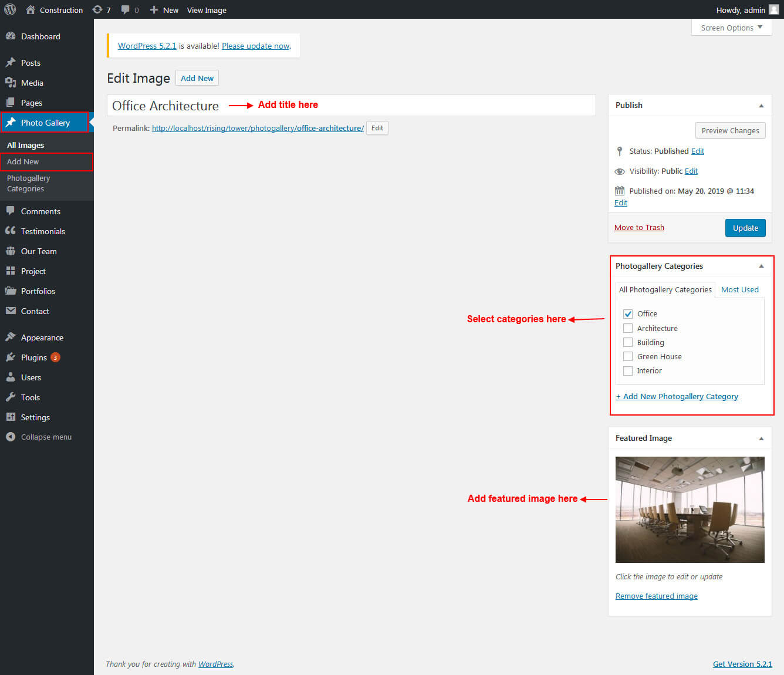
Task: Collapse the Featured Image panel arrow
Action: [761, 438]
